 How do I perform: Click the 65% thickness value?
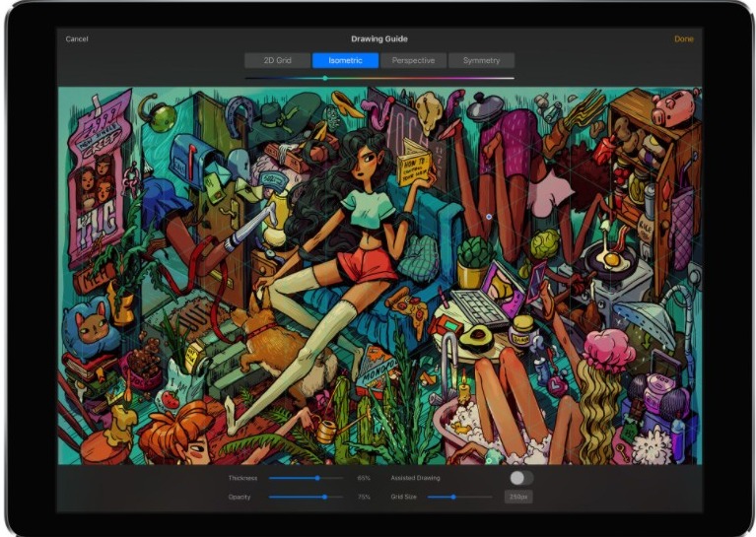[364, 478]
